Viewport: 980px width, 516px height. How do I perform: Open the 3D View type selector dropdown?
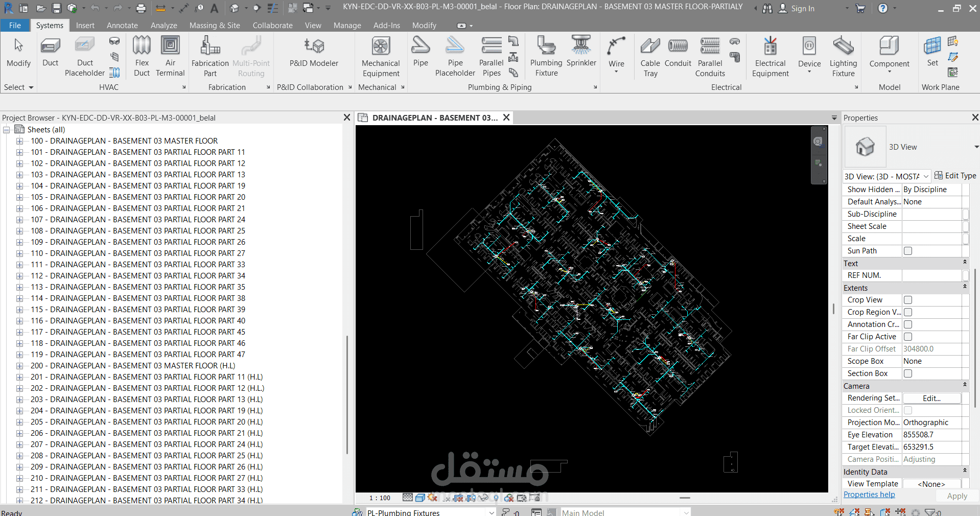coord(976,147)
